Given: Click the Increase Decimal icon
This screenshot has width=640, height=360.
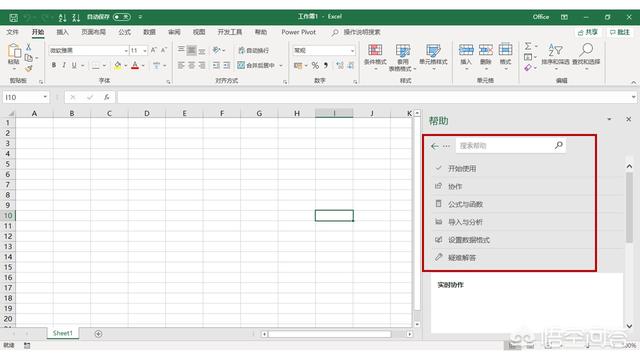Looking at the screenshot, I should (x=340, y=65).
